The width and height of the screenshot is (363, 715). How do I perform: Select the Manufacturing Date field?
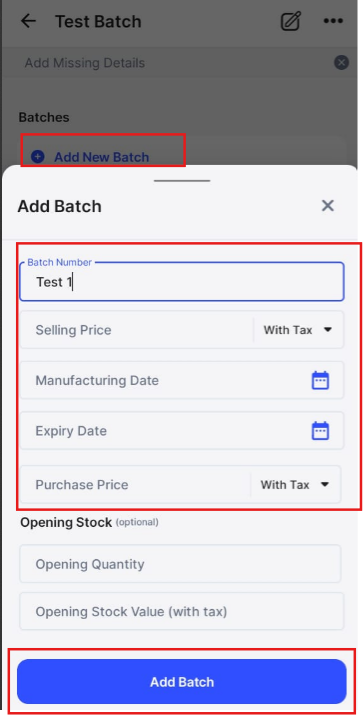click(182, 380)
